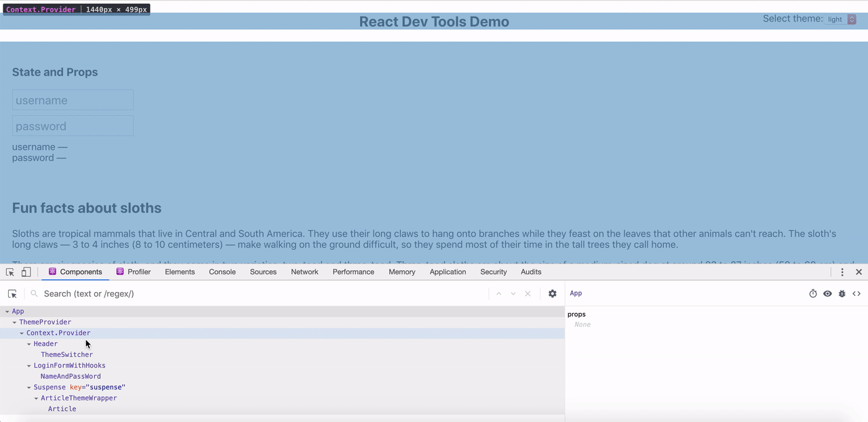Viewport: 868px width, 422px height.
Task: Open the Sources tab
Action: pos(263,272)
